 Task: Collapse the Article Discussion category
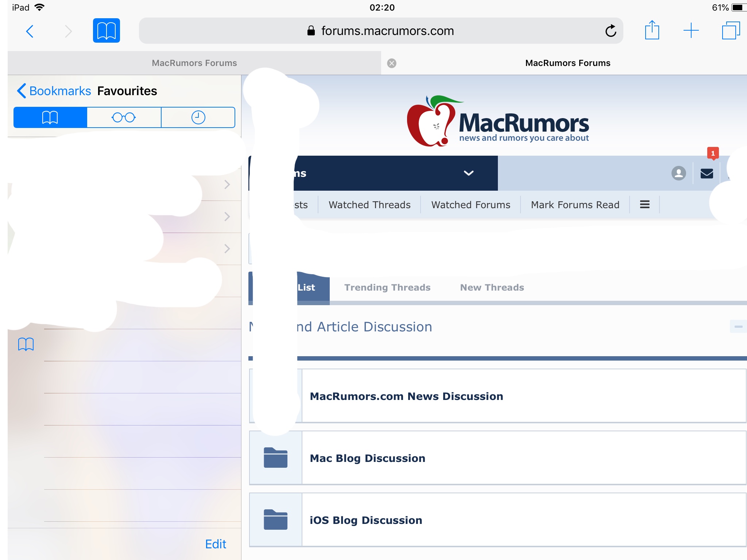point(738,327)
